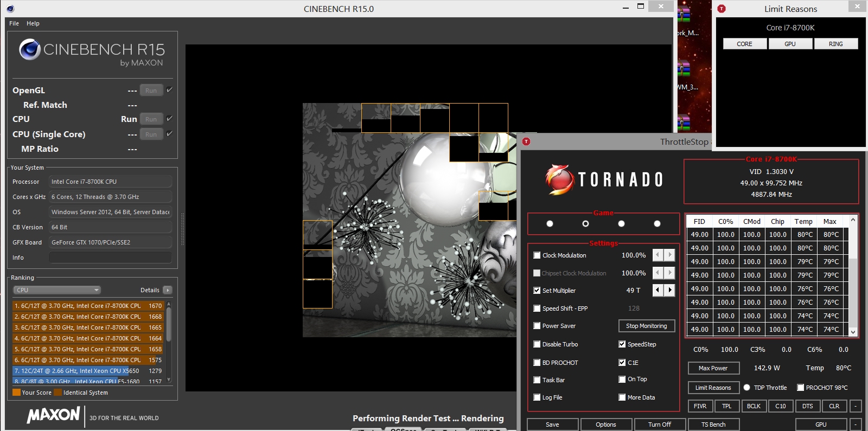
Task: Toggle the PROCHOT 98°C checkbox
Action: click(x=800, y=388)
